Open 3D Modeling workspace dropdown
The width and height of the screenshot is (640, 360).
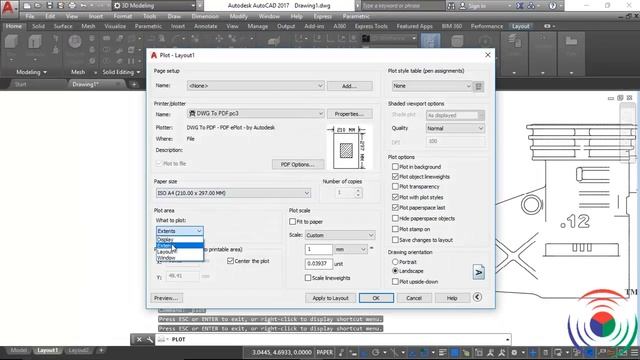154,6
